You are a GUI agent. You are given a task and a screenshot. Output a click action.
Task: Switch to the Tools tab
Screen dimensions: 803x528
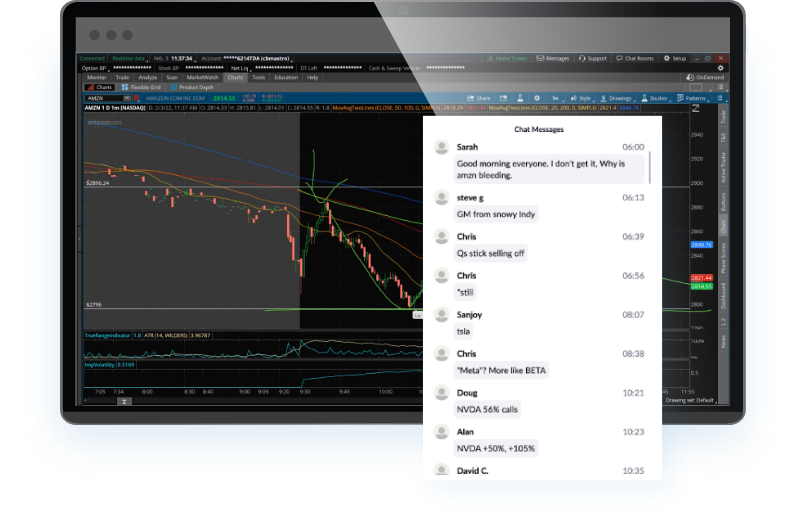tap(259, 77)
